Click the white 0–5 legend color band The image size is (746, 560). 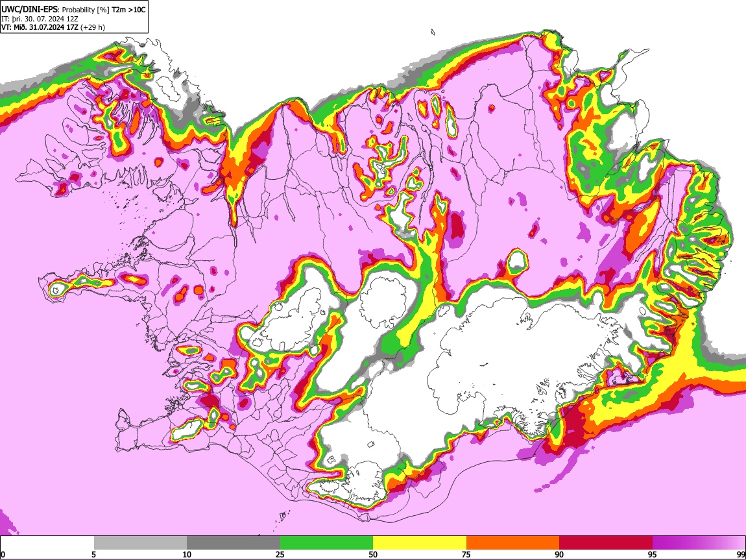coord(47,543)
